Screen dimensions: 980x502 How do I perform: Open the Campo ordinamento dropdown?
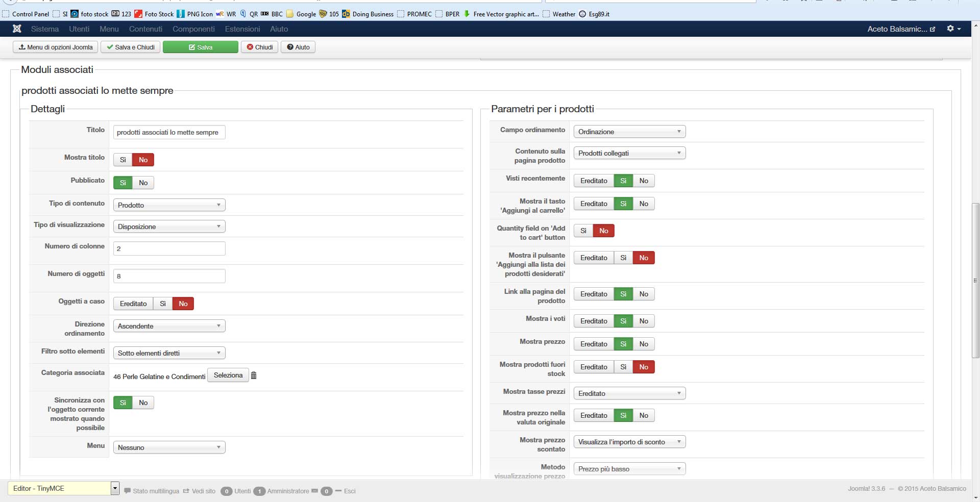coord(630,132)
